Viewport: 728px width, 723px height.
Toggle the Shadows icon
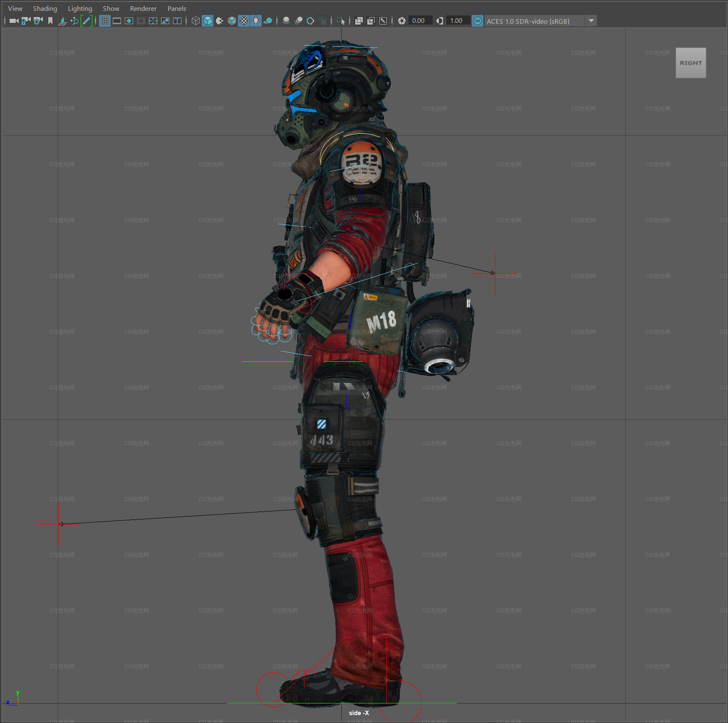(268, 21)
